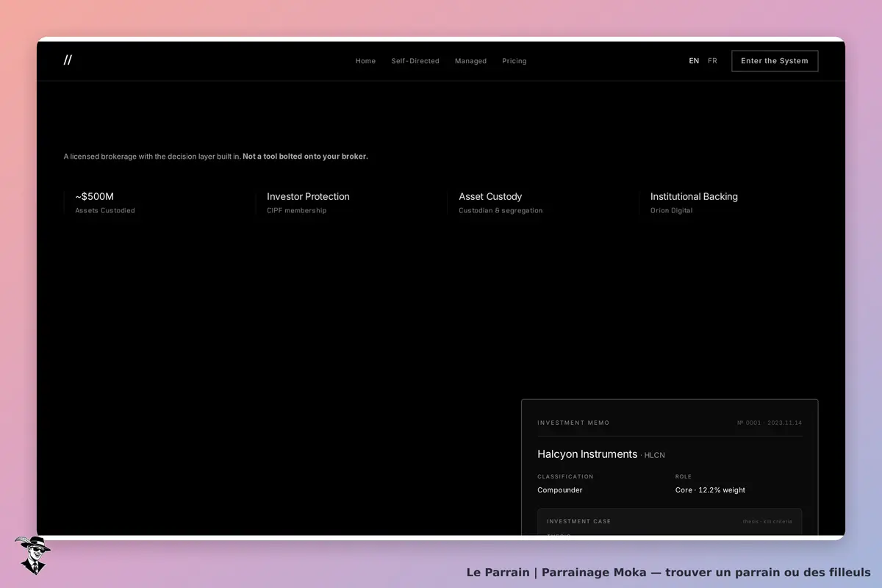Open the Managed nav item
This screenshot has height=588, width=882.
pos(470,61)
